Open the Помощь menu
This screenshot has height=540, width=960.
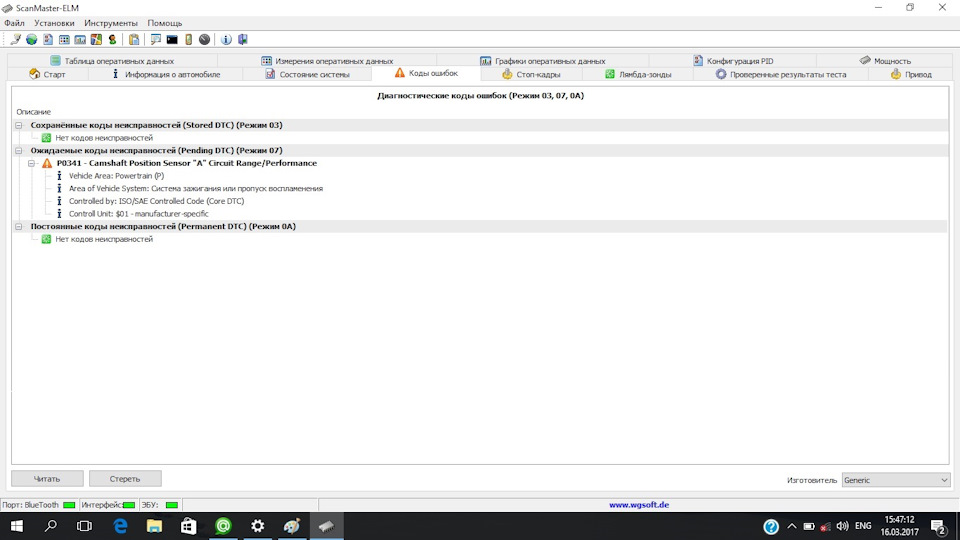(165, 23)
